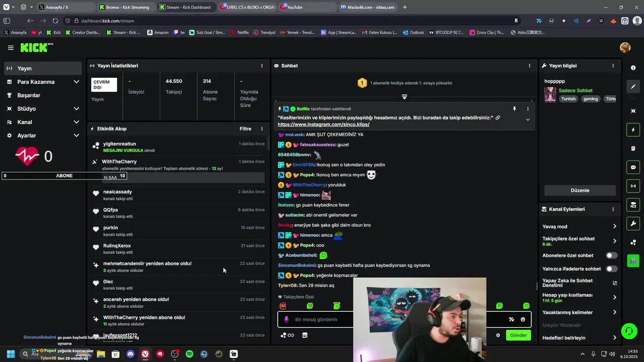
Task: Toggle the camera moderation widget icon
Action: coord(633,205)
